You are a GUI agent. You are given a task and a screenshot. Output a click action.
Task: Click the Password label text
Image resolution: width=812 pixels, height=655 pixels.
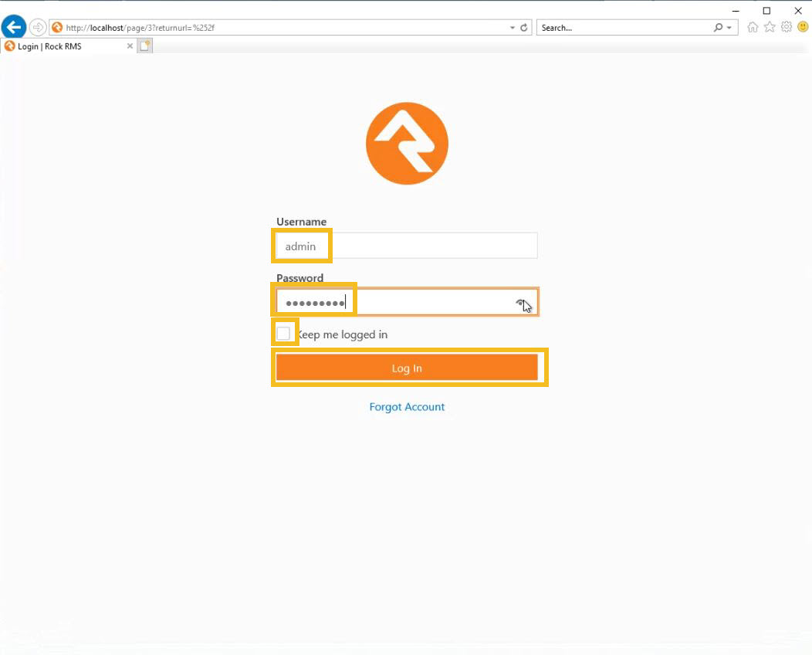tap(299, 278)
